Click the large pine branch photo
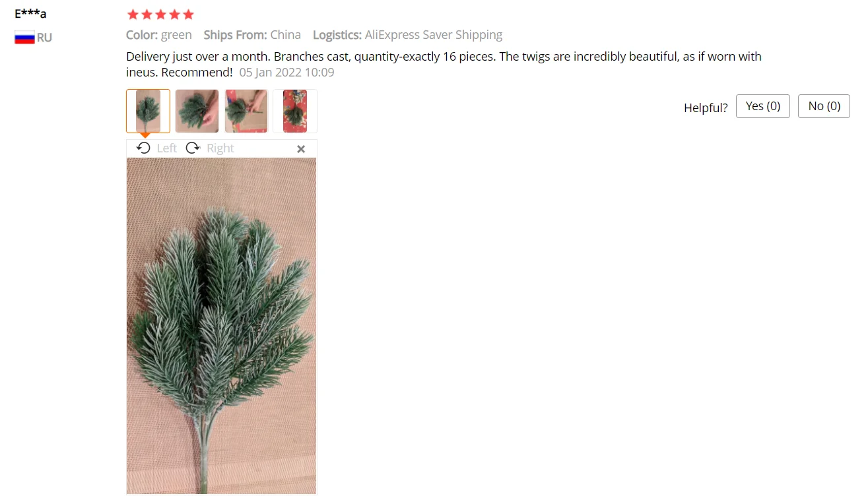Screen dimensions: 868x496 (x=221, y=326)
